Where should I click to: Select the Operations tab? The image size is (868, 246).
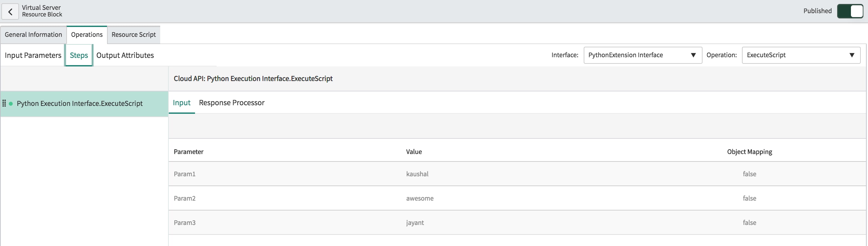pyautogui.click(x=87, y=35)
